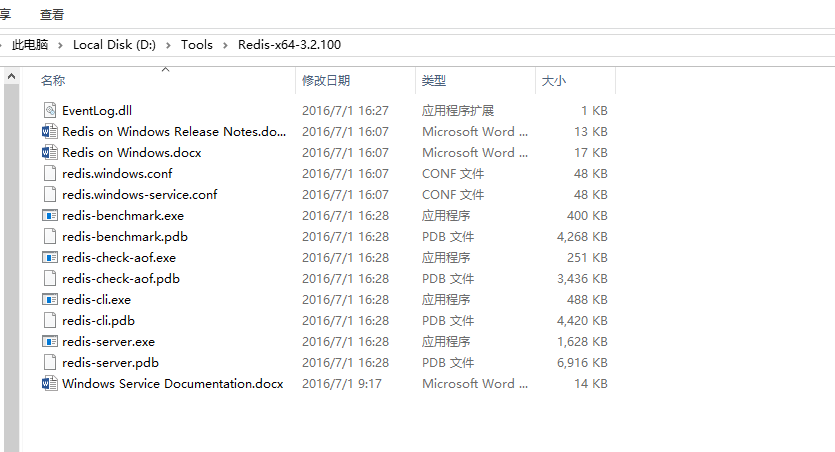Screen dimensions: 835x452
Task: Select file name redis-server.pdb
Action: click(x=110, y=363)
